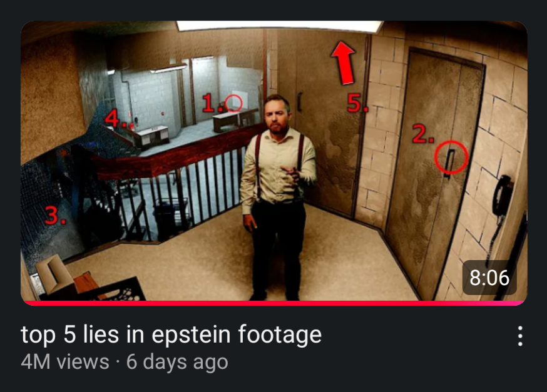Click the red circle beside number 2
The height and width of the screenshot is (392, 547).
pyautogui.click(x=451, y=158)
